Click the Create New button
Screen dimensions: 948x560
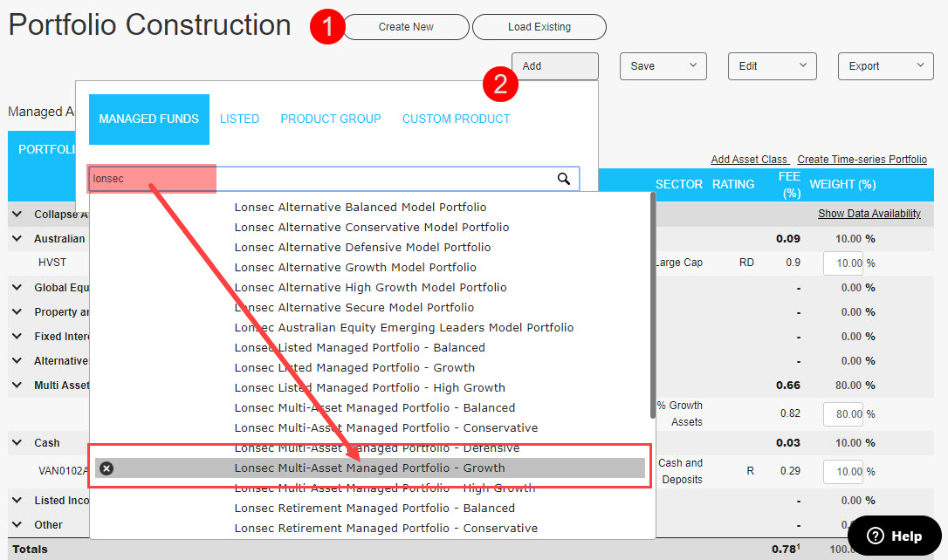click(x=406, y=27)
